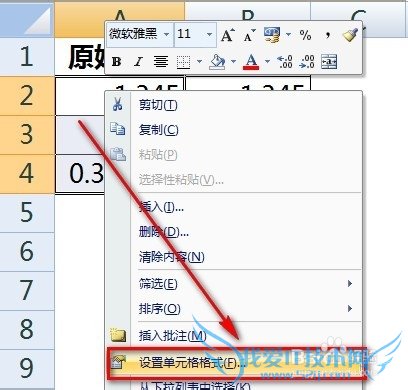
Task: Open the font size 11 dropdown
Action: (x=209, y=35)
